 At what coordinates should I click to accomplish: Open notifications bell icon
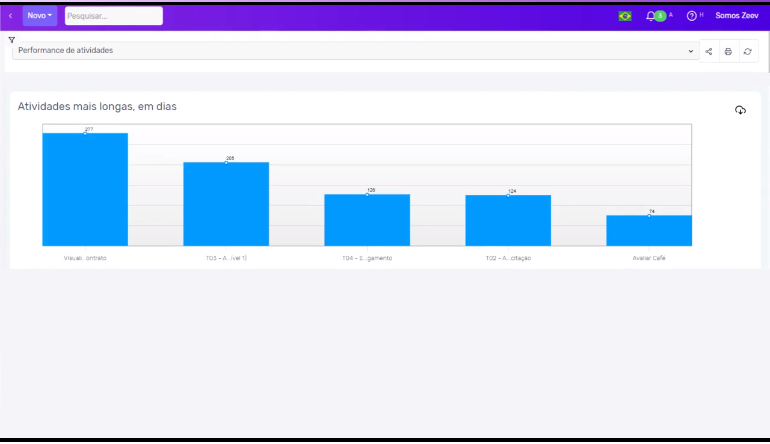pyautogui.click(x=651, y=16)
